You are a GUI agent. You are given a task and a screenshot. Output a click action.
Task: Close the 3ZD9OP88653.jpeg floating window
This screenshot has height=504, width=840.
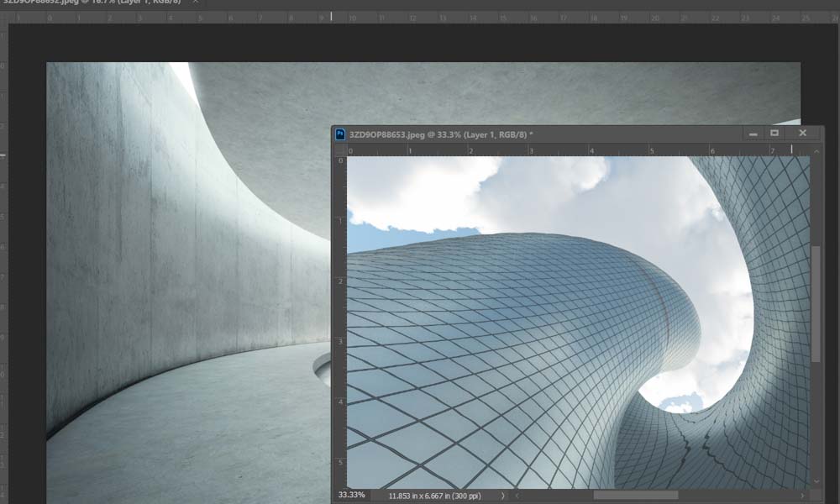(x=802, y=133)
